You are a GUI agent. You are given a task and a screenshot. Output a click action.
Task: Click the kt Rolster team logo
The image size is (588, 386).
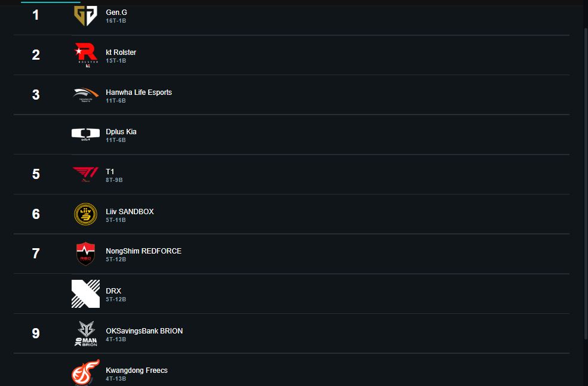[85, 55]
